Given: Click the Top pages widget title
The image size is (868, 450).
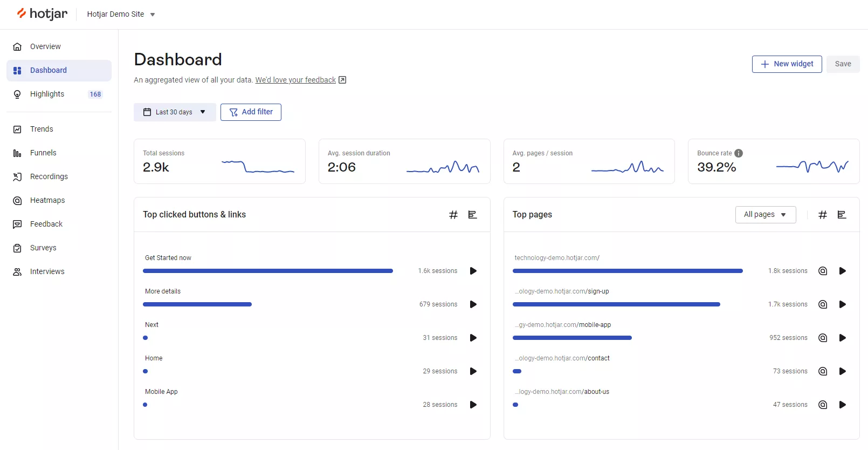Looking at the screenshot, I should (532, 215).
